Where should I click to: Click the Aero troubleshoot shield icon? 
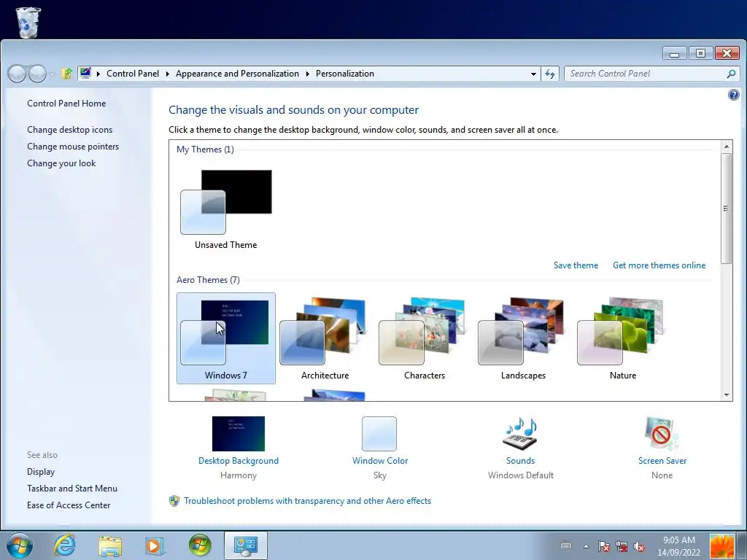pos(174,501)
